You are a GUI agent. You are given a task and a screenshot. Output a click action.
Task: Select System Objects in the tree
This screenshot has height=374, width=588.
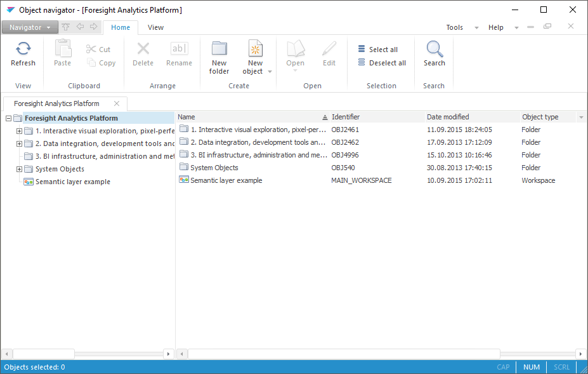click(60, 169)
